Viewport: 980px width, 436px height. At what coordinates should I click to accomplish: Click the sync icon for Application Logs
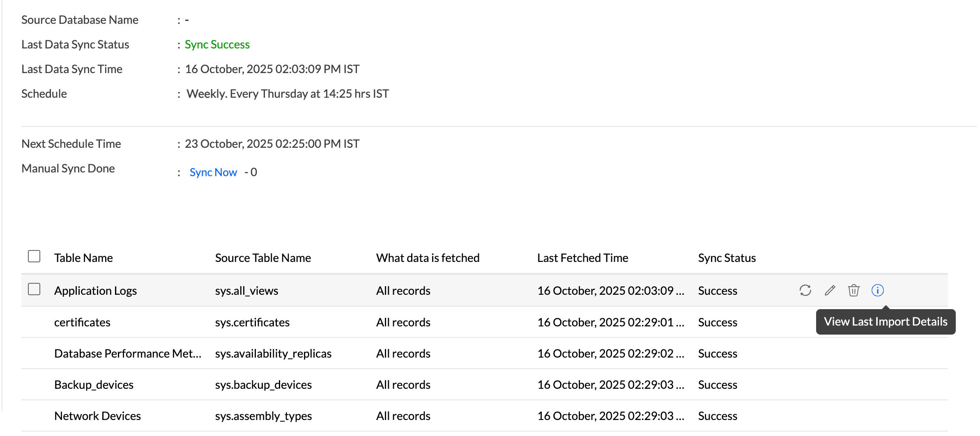[805, 290]
